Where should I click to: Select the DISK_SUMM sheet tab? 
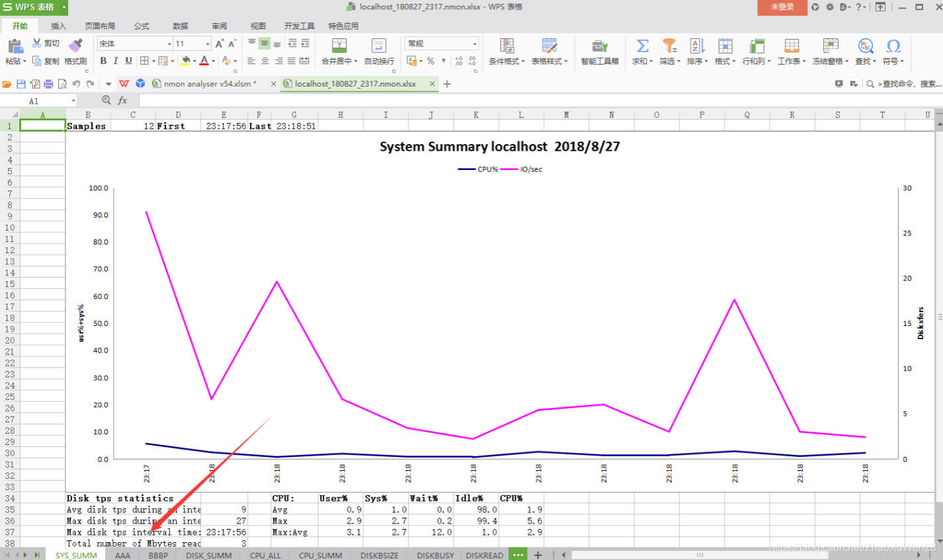pos(208,555)
